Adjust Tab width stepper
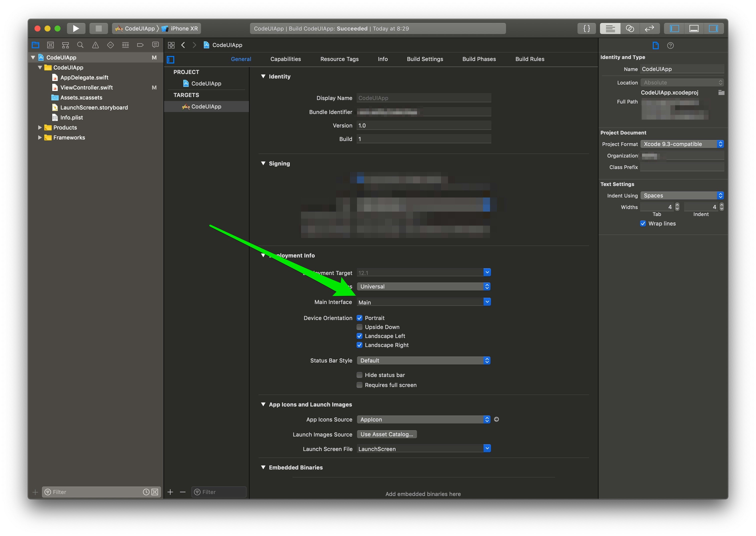 tap(677, 207)
